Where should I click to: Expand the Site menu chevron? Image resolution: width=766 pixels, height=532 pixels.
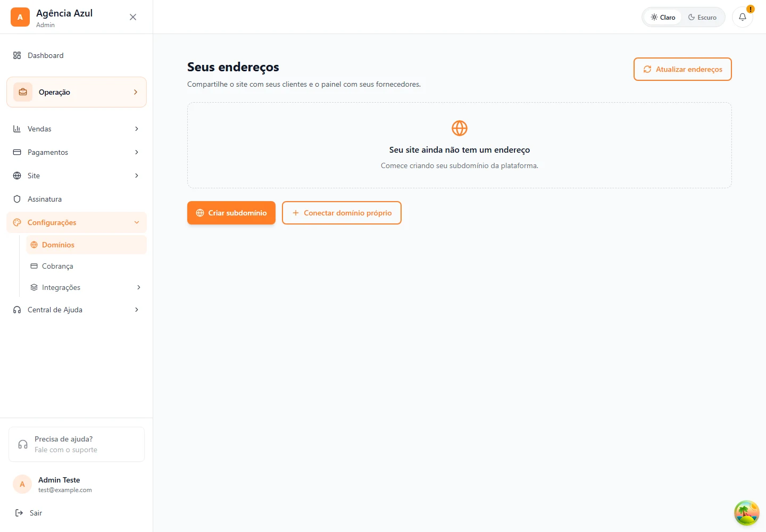(137, 176)
